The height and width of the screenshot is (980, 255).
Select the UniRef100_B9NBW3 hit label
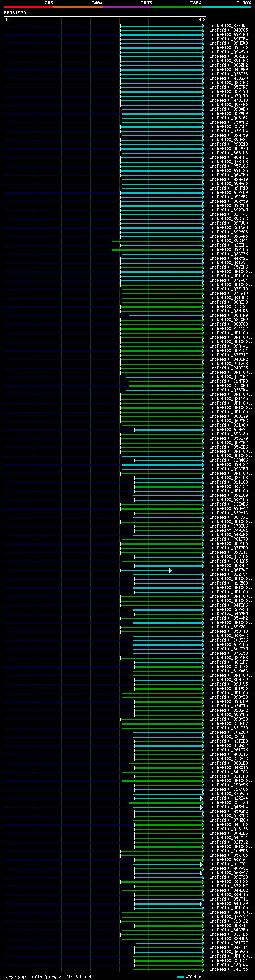pyautogui.click(x=229, y=43)
